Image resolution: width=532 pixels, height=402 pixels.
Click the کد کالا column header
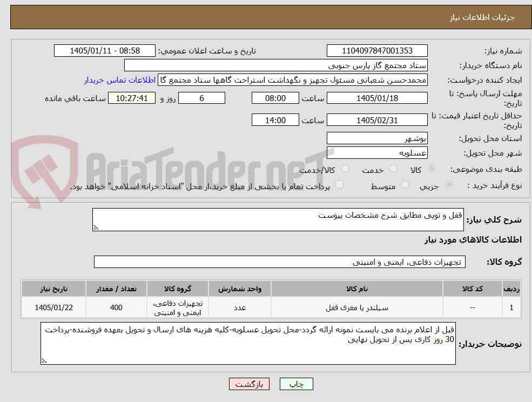(472, 289)
